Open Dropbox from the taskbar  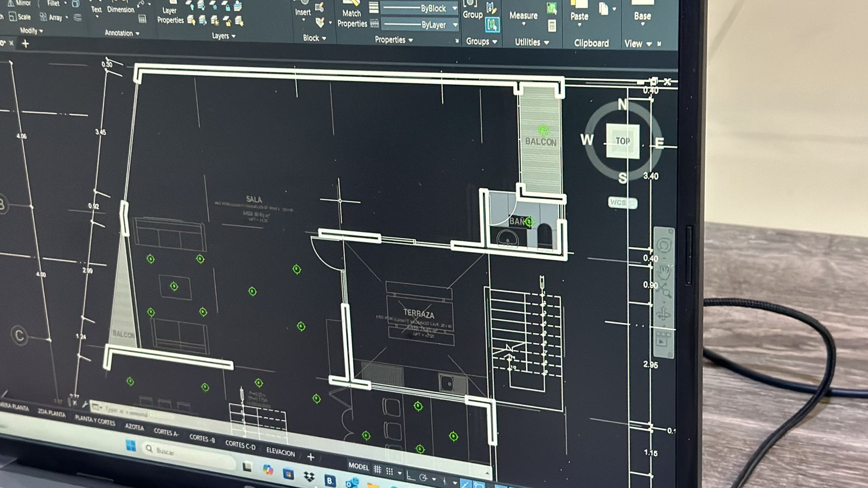309,477
